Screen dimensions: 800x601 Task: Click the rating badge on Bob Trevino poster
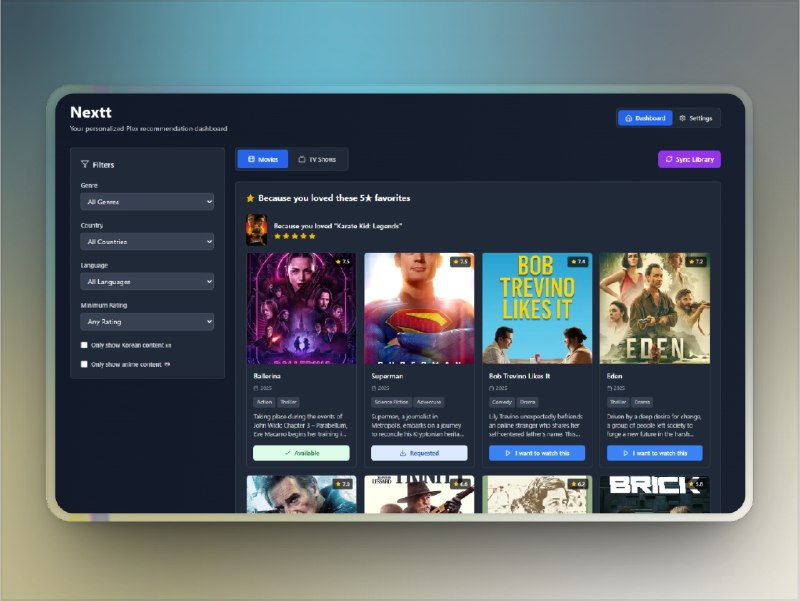(576, 261)
